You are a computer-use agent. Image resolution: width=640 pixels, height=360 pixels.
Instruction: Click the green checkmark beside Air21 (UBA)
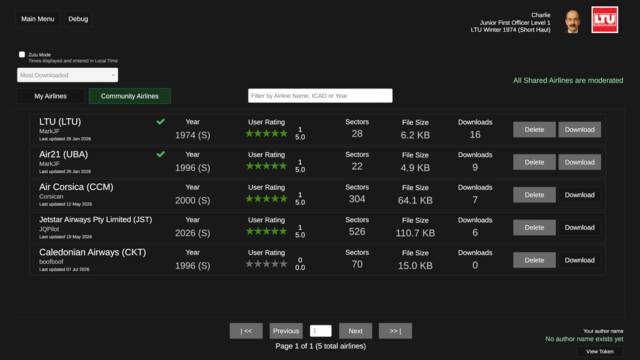pos(160,154)
